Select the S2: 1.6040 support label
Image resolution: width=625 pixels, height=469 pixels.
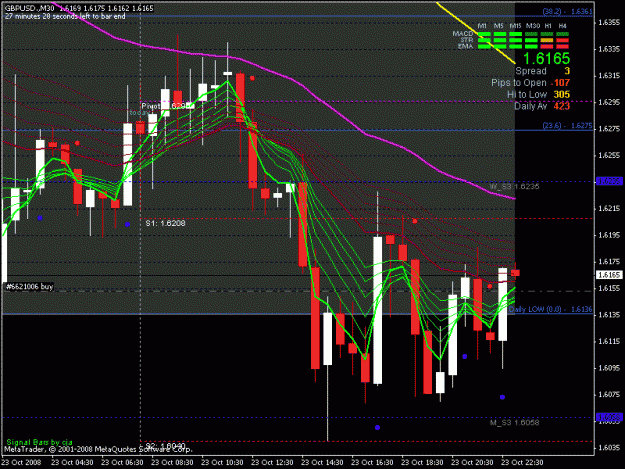165,445
